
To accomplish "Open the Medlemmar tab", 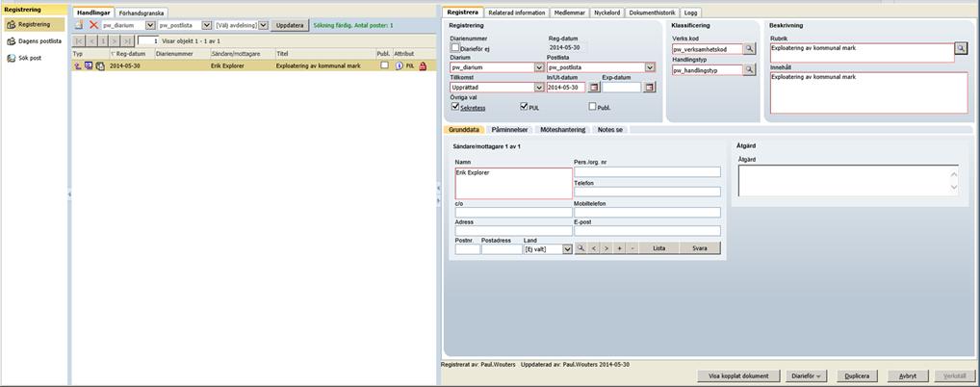I will (x=569, y=13).
